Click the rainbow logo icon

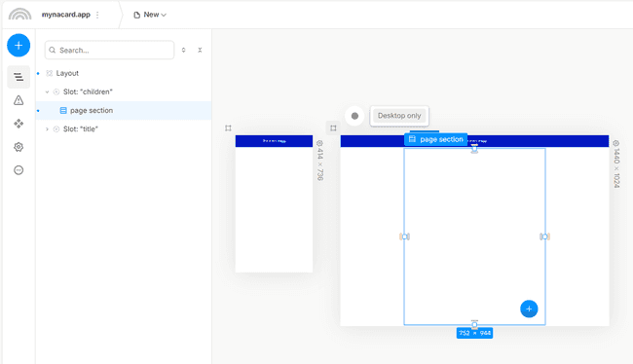pos(19,15)
